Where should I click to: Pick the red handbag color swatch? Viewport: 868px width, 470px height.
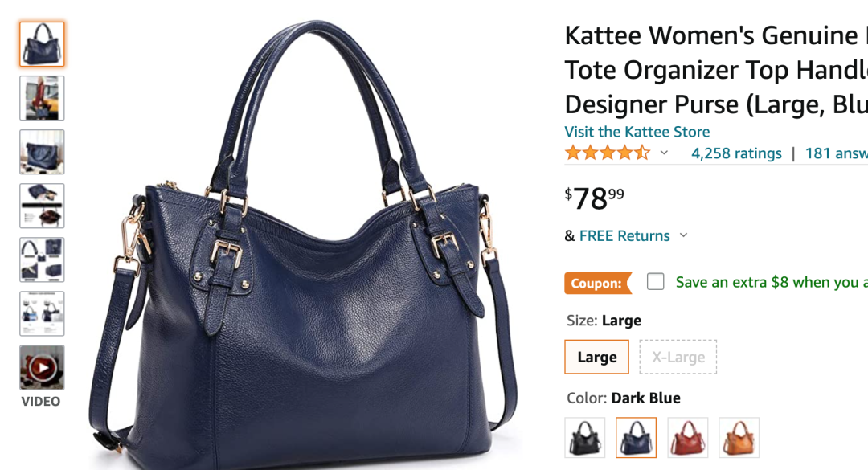coord(687,438)
